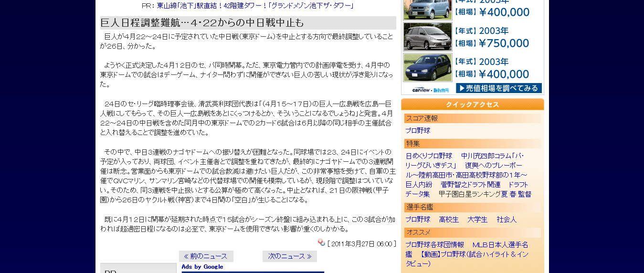Viewport: 644px width, 273px height.
Task: Click the 甲子園白星ランキング label text
Action: coord(470,194)
